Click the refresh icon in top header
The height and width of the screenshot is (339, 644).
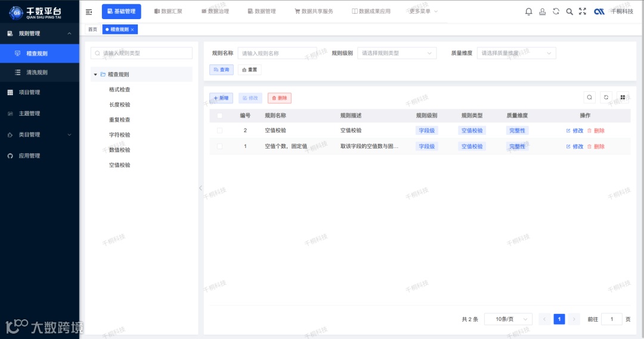pos(556,11)
